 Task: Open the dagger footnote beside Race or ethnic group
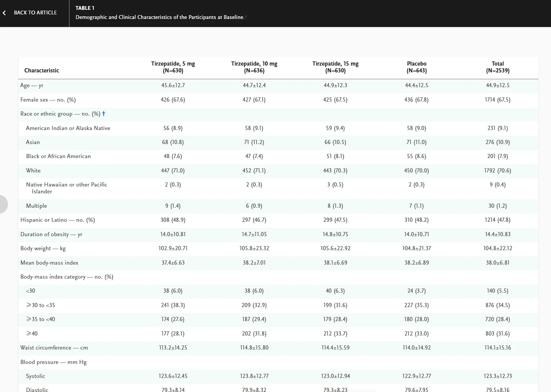(x=104, y=113)
